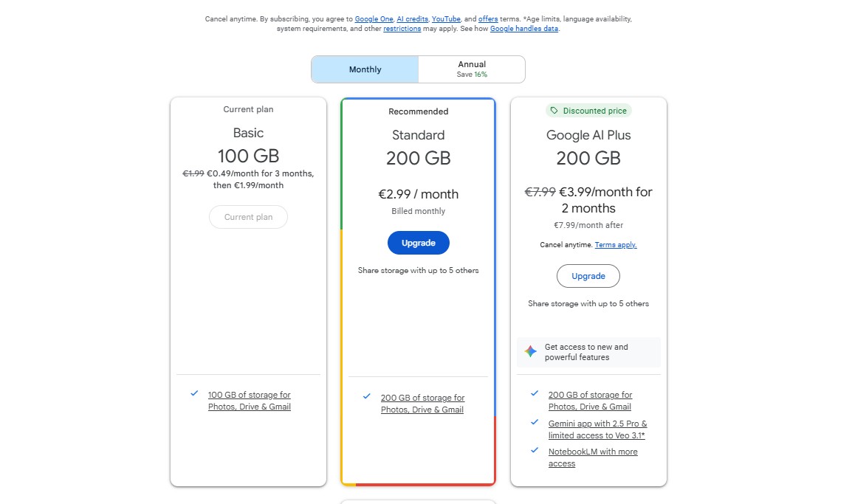Click checkmark beside 100 GB storage feature
Viewport: 852px width, 504px height.
[194, 394]
